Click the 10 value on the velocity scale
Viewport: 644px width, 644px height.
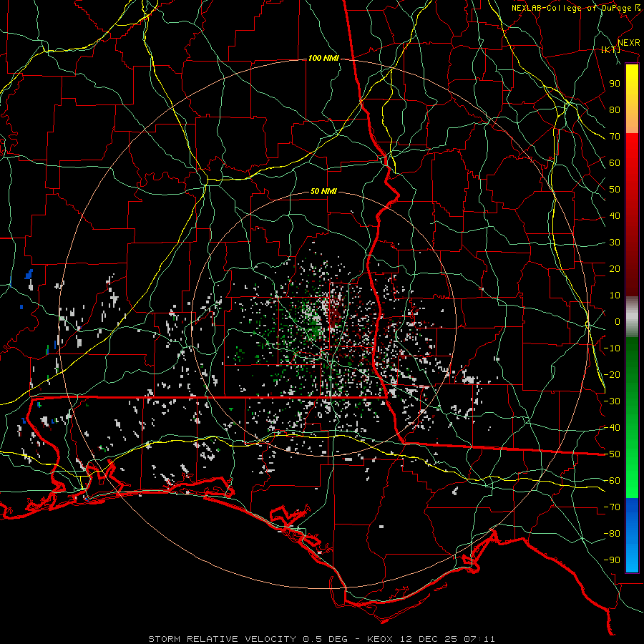(615, 296)
